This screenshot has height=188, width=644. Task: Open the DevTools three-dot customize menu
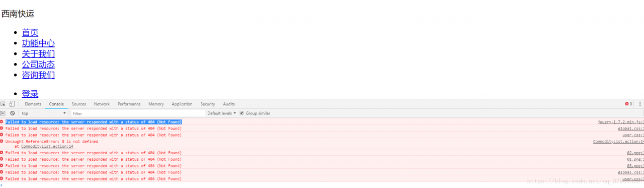pyautogui.click(x=640, y=104)
